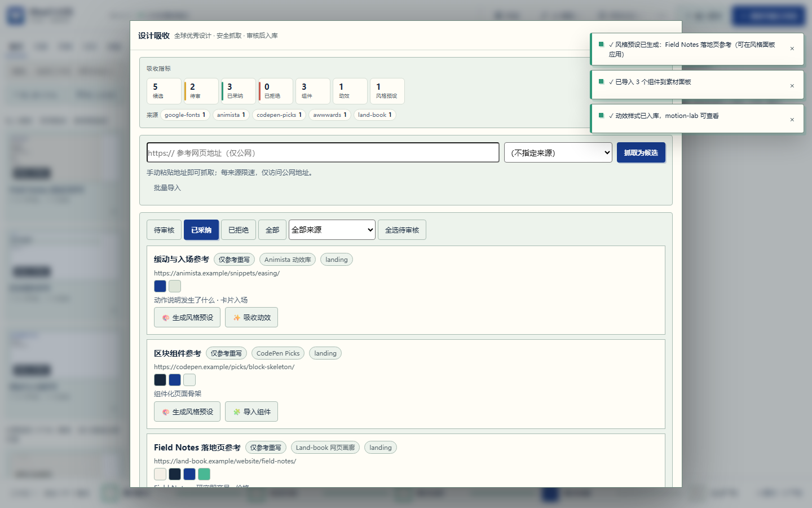812x508 pixels.
Task: Click the land-book source chip
Action: [375, 115]
